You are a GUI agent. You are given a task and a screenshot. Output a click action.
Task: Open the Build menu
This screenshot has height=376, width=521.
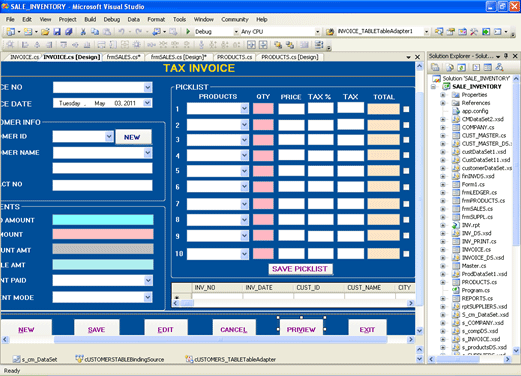point(90,19)
